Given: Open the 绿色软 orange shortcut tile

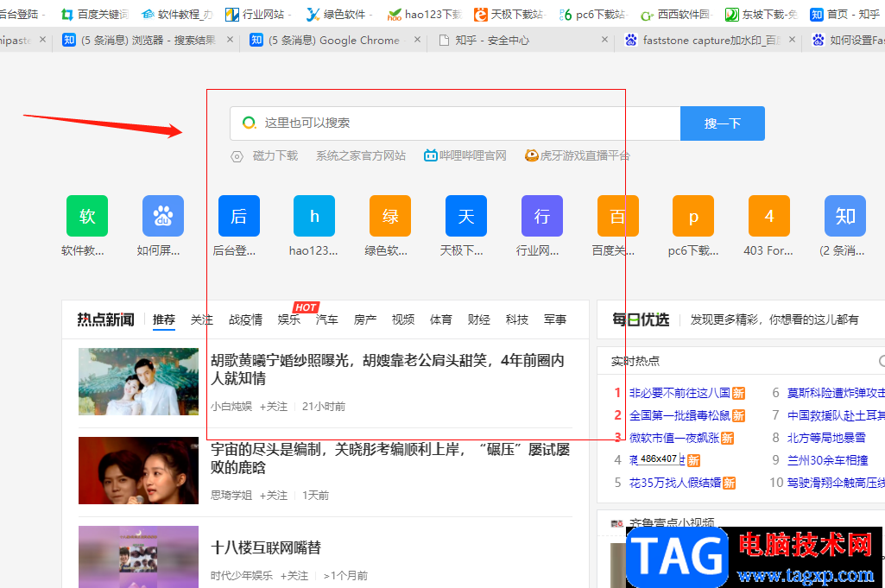Looking at the screenshot, I should click(x=390, y=216).
